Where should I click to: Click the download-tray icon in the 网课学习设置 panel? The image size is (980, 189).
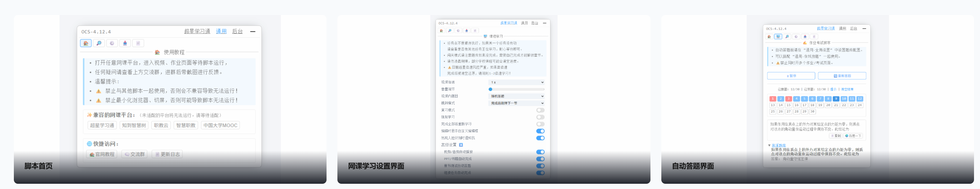[467, 30]
